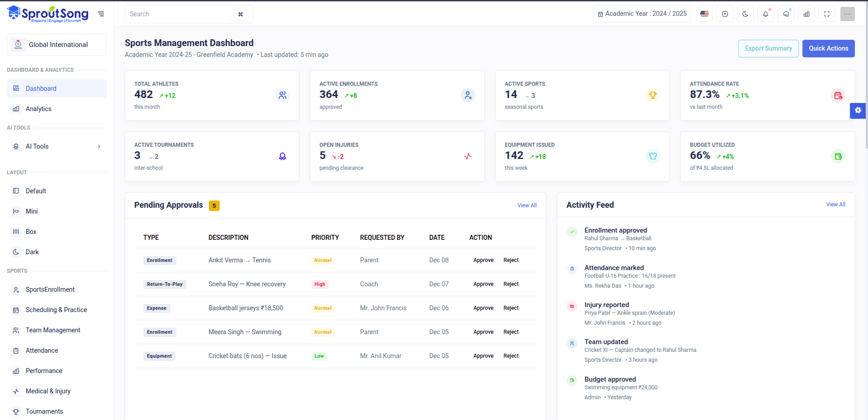Click the Return-To-Play type tag
This screenshot has width=868, height=420.
click(165, 284)
